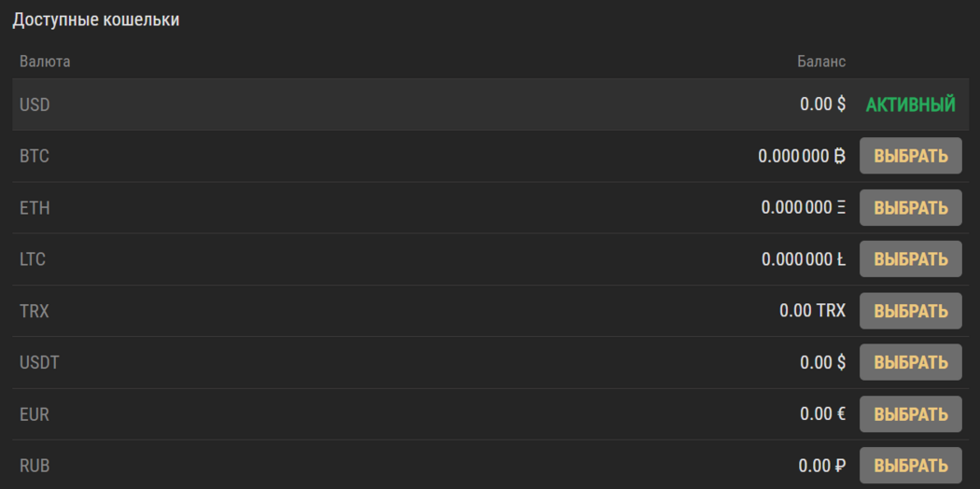Click the RUB currency label
Viewport: 980px width, 489px height.
point(35,465)
